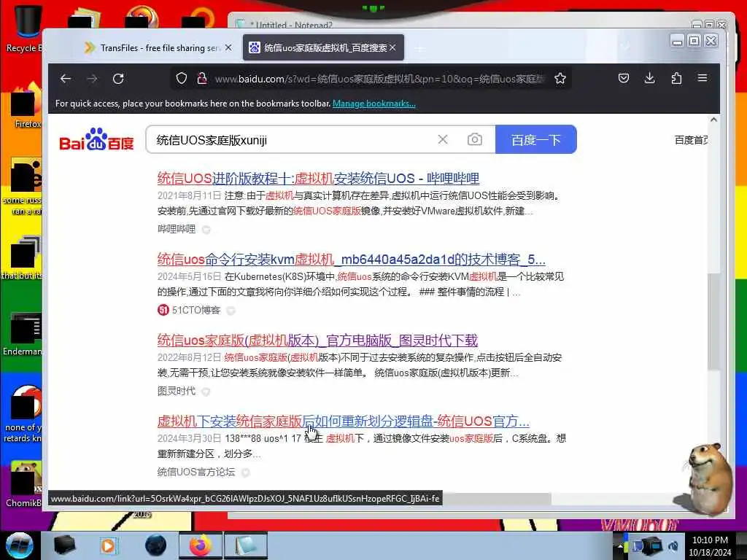This screenshot has width=747, height=560.
Task: Click the camera image search icon
Action: pyautogui.click(x=474, y=139)
